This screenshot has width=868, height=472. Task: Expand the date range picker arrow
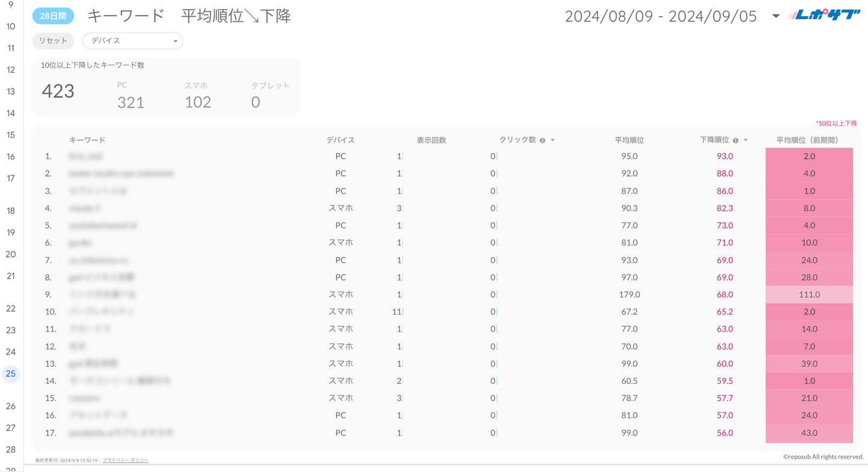[x=775, y=16]
